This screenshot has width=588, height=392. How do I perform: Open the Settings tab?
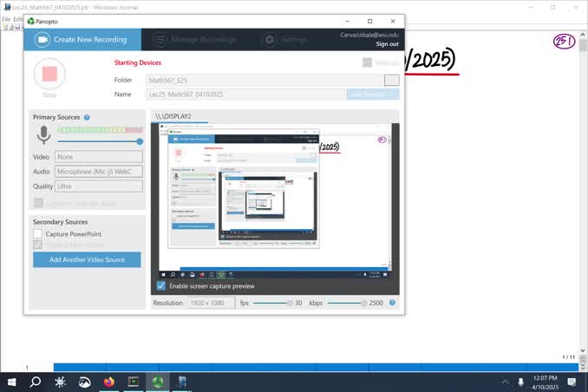[285, 40]
